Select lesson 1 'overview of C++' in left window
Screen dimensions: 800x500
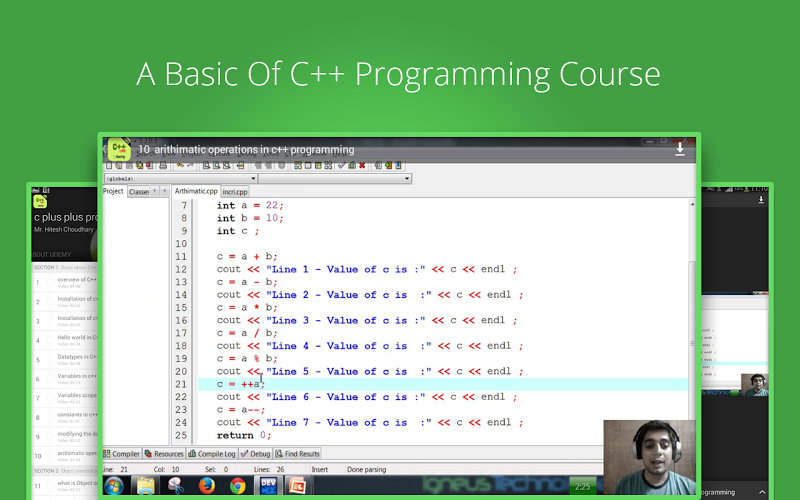point(65,282)
